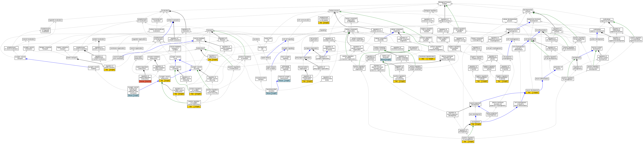Select the "synaptic vesicle transport" node
This screenshot has width=644, height=144.
20,58
